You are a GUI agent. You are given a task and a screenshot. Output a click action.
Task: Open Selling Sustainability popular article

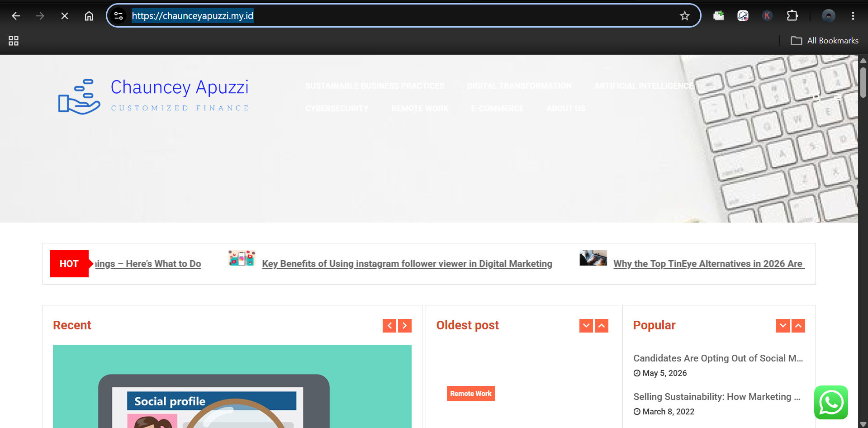pos(717,397)
